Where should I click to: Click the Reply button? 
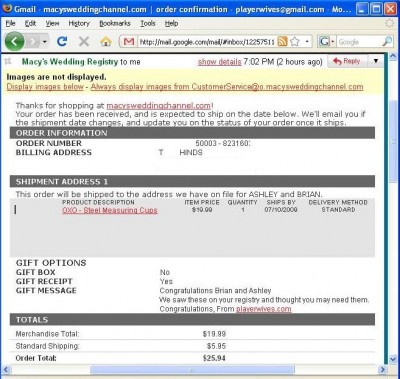pos(347,61)
